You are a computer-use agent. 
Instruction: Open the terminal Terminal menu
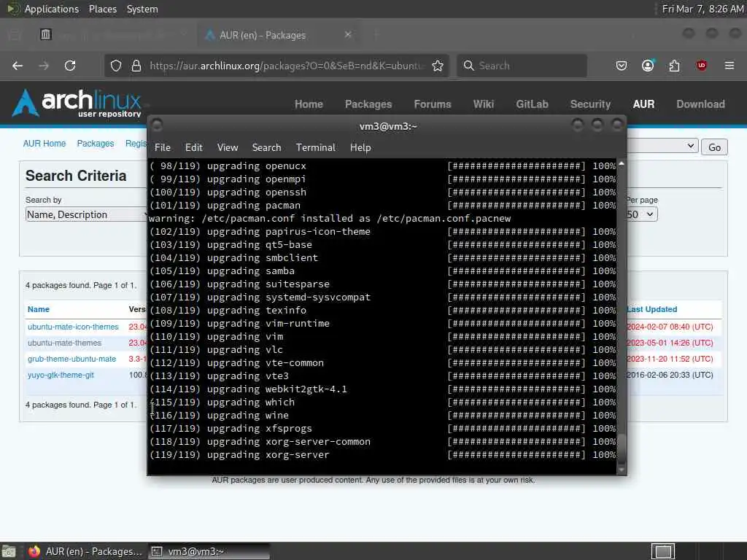[x=316, y=147]
